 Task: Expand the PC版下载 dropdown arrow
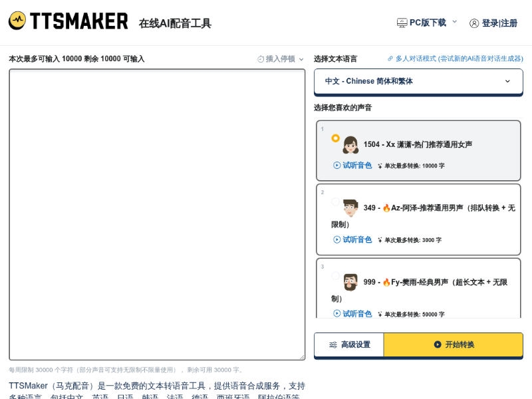point(455,22)
